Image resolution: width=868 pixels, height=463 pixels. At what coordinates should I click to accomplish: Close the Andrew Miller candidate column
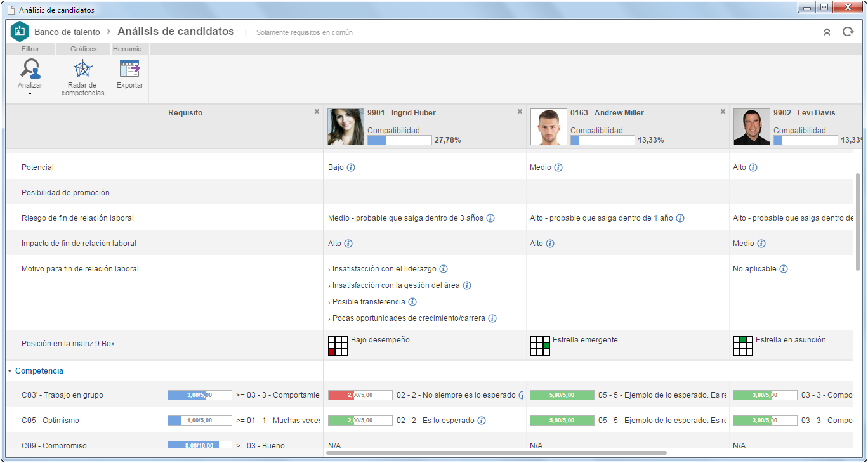723,112
